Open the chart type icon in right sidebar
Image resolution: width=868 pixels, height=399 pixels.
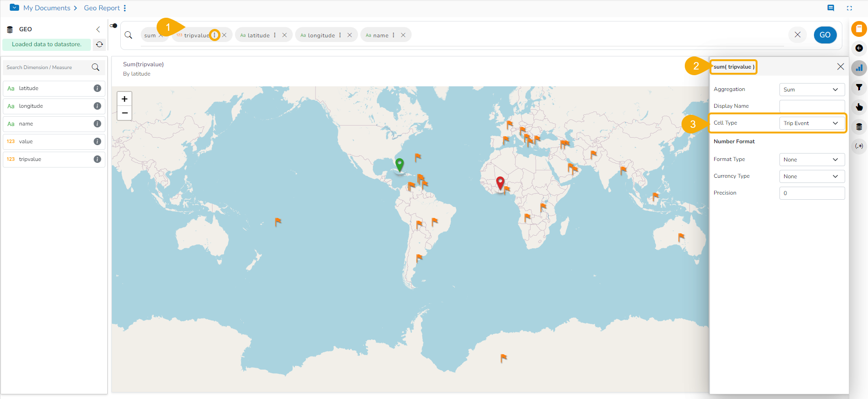point(859,68)
